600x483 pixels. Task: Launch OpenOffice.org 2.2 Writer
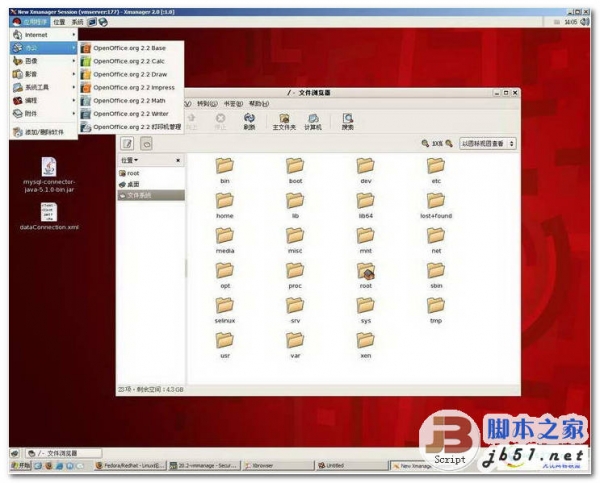[131, 114]
